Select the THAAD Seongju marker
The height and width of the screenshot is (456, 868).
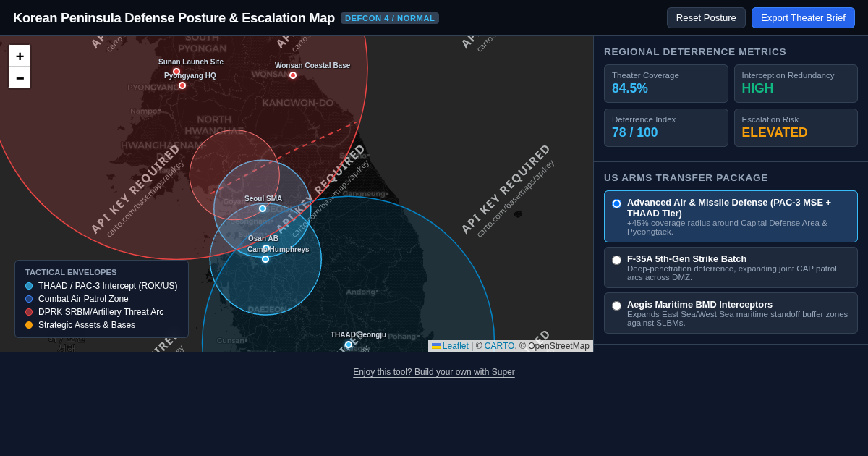coord(349,345)
